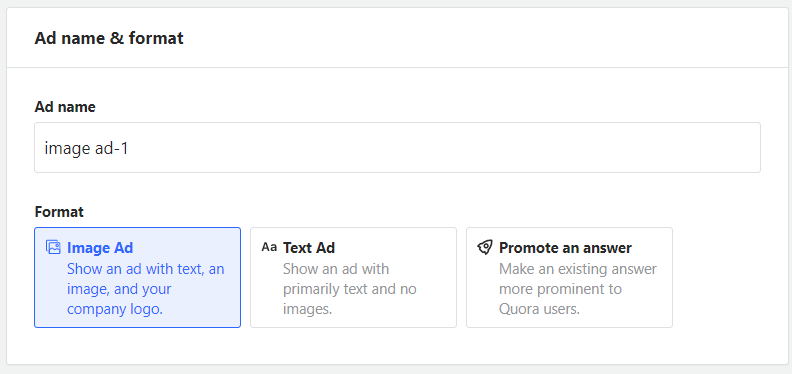792x374 pixels.
Task: Click the Promote an answer rocket icon
Action: pos(485,247)
